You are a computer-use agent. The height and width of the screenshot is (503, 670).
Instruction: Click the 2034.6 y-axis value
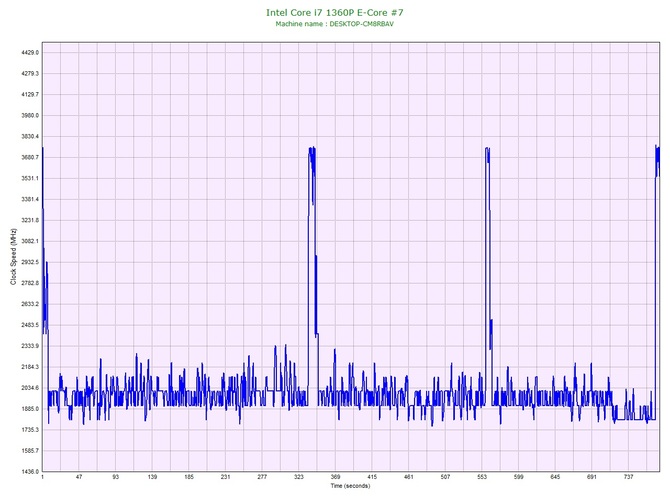[30, 388]
